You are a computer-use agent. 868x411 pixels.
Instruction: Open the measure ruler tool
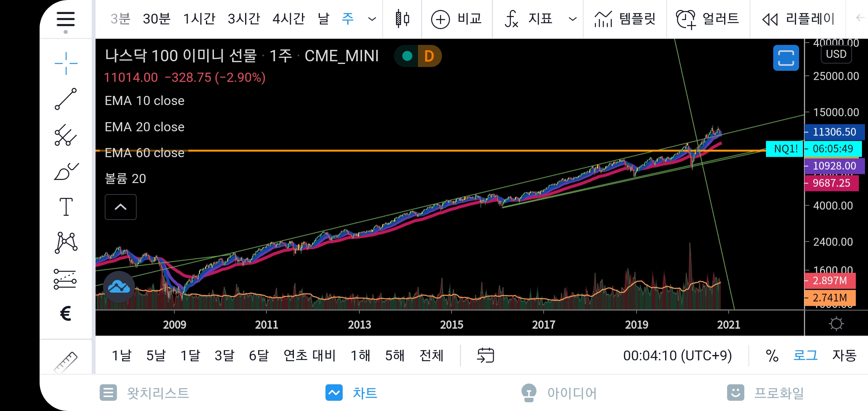coord(66,362)
